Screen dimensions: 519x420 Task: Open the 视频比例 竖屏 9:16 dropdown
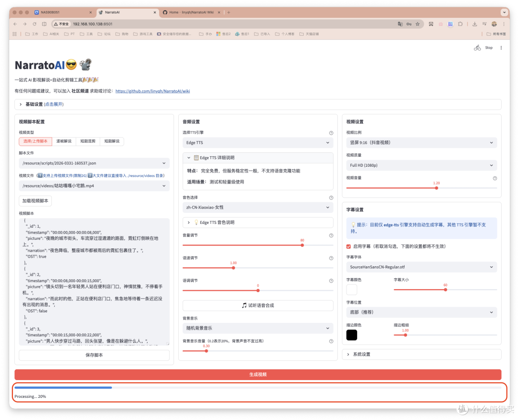tap(421, 143)
